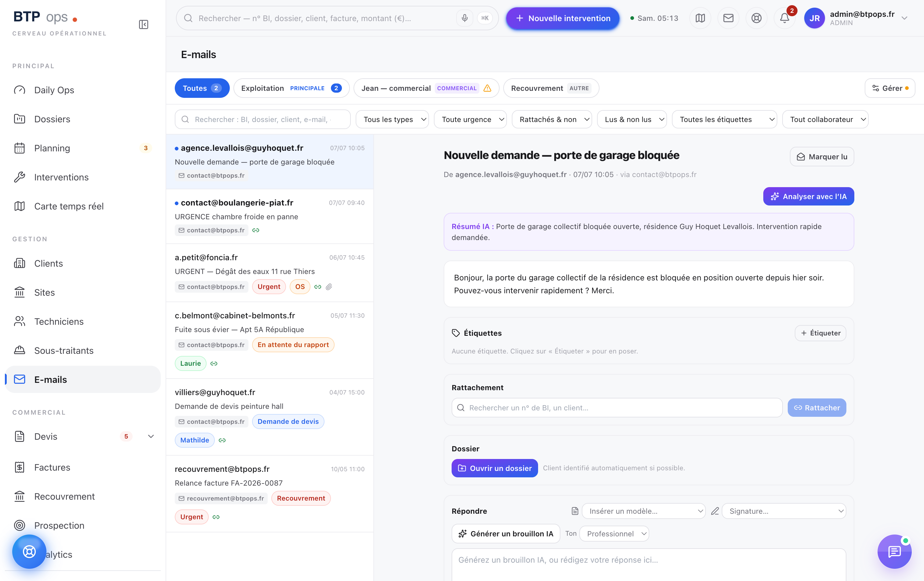This screenshot has height=581, width=924.
Task: Click the document template icon near Répondre
Action: (575, 511)
